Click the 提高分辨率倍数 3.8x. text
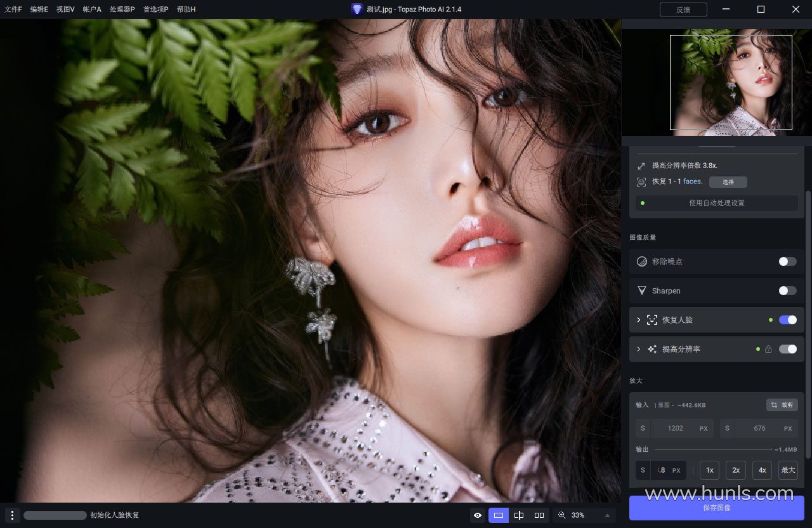This screenshot has height=528, width=812. coord(684,166)
